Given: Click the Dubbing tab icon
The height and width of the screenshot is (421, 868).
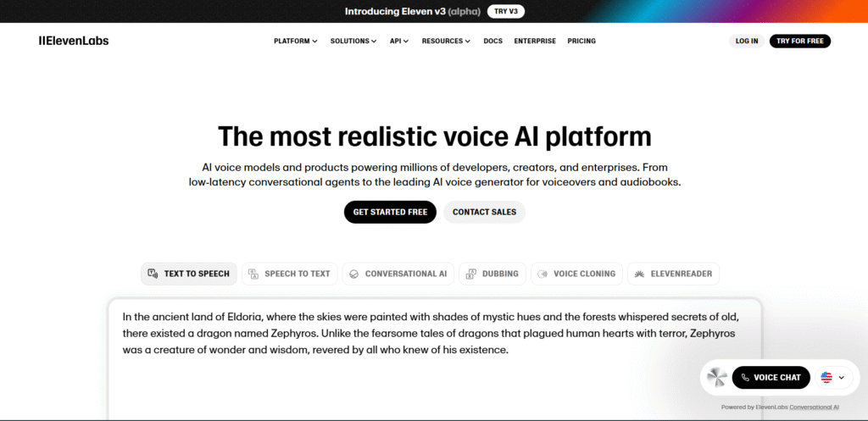Looking at the screenshot, I should point(471,274).
